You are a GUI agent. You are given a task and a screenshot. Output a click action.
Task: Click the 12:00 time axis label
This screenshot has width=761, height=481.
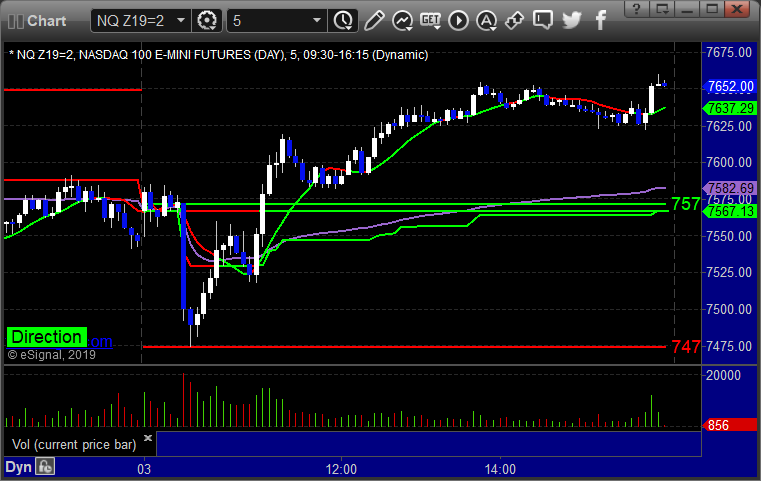[341, 469]
